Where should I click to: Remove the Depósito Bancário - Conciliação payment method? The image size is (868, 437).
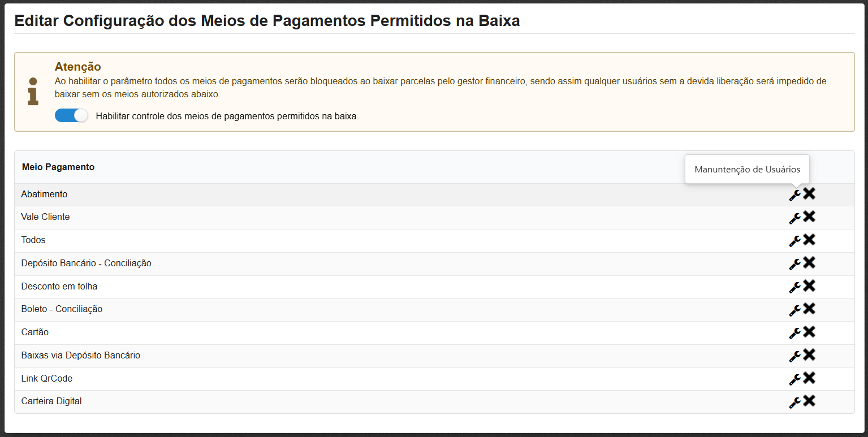tap(809, 263)
